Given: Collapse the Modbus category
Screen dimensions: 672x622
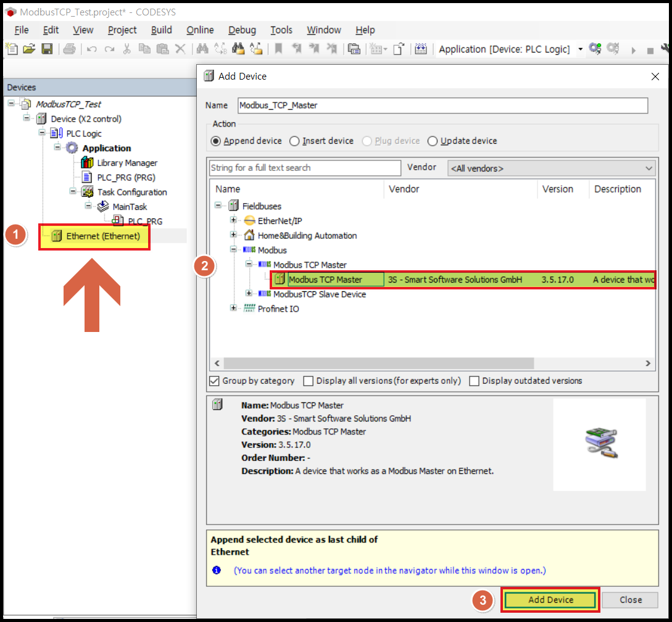Looking at the screenshot, I should tap(234, 249).
